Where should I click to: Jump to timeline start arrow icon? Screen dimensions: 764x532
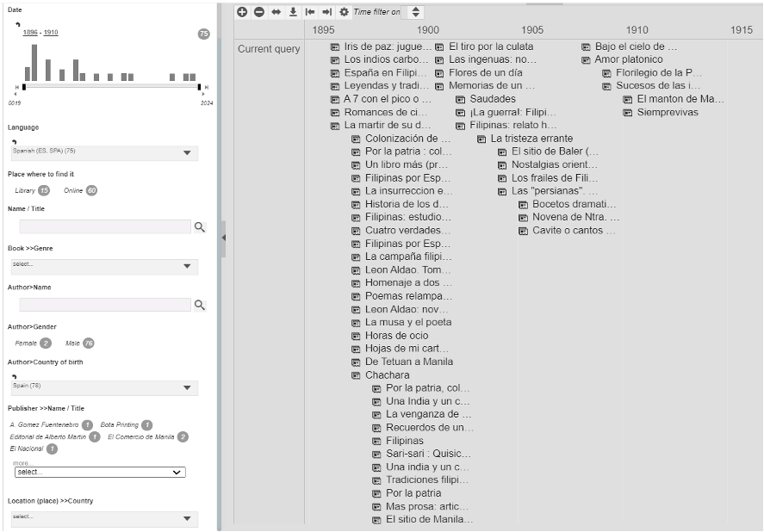(x=310, y=12)
